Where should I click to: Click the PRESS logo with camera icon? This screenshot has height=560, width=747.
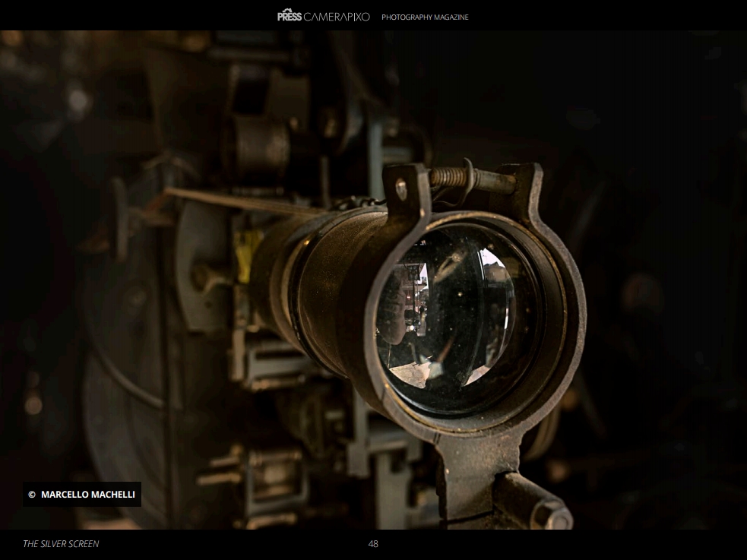290,15
